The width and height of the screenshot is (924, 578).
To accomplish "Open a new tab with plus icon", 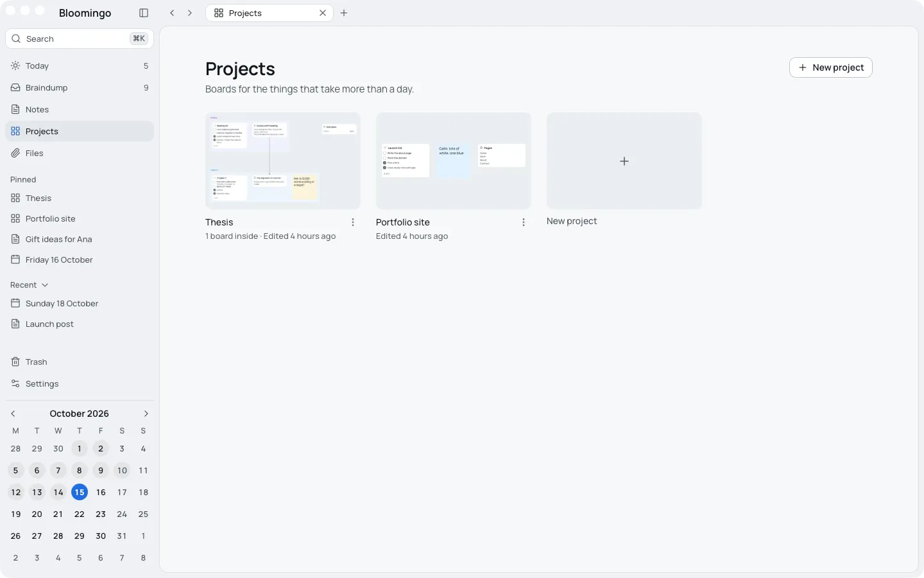I will click(344, 13).
